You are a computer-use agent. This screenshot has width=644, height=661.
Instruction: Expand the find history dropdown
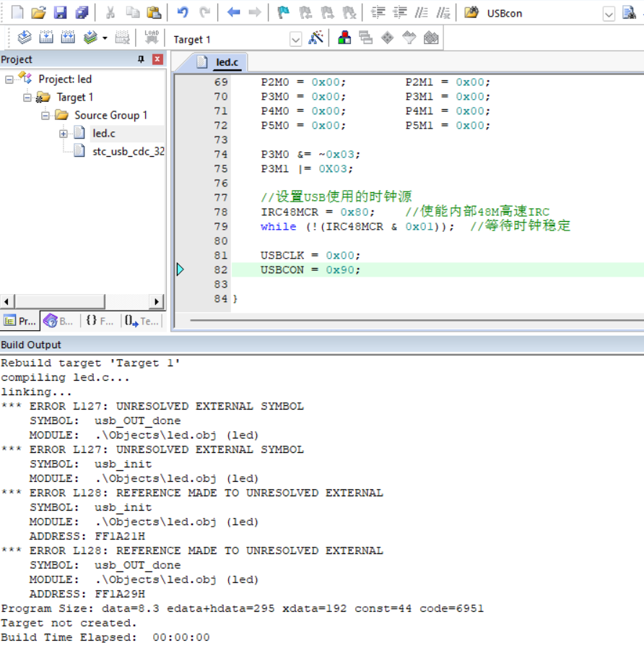[609, 14]
